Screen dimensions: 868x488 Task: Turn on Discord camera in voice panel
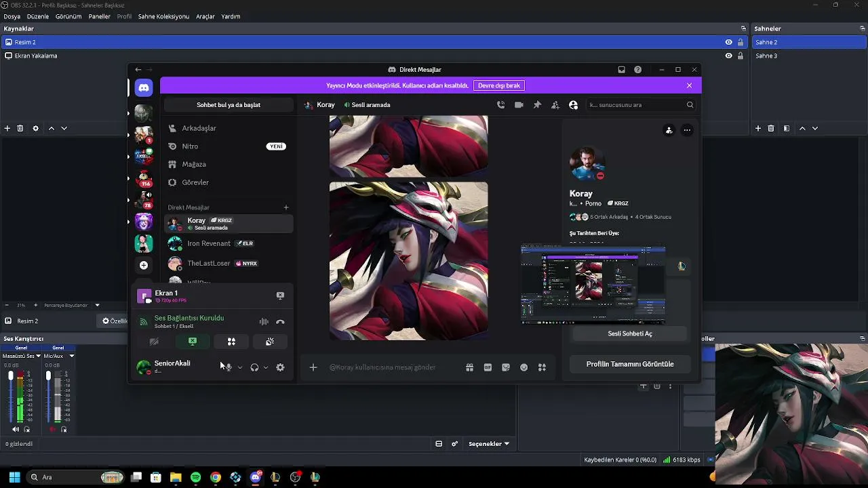pyautogui.click(x=154, y=342)
